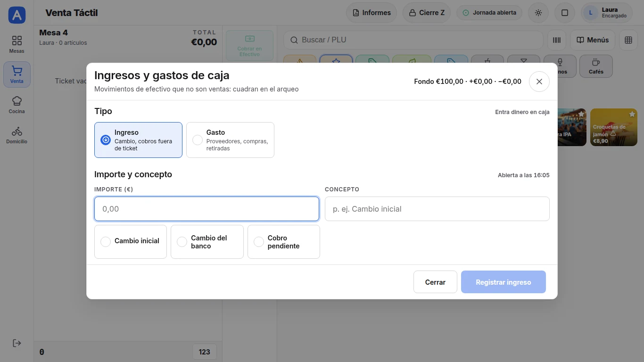Click the 'Fondo €100,00' summary text
This screenshot has width=644, height=362.
pos(438,82)
